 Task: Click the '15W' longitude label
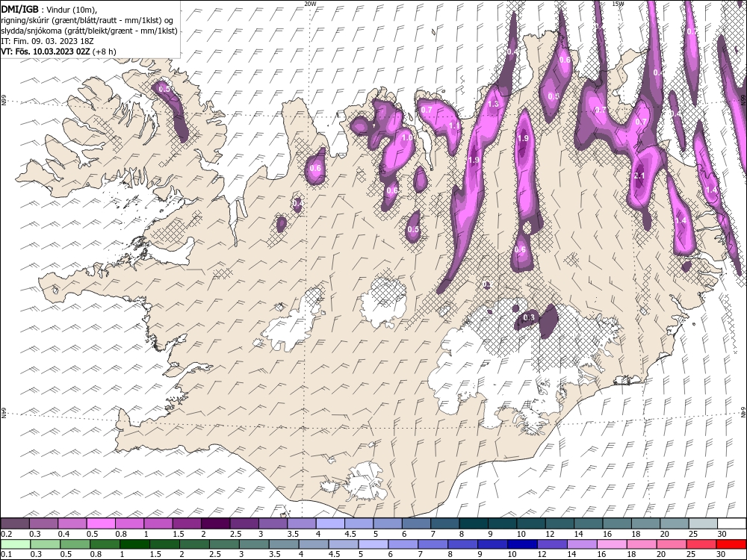point(618,3)
